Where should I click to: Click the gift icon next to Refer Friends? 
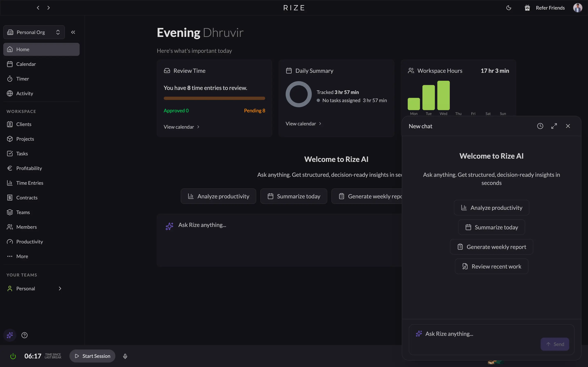tap(527, 8)
